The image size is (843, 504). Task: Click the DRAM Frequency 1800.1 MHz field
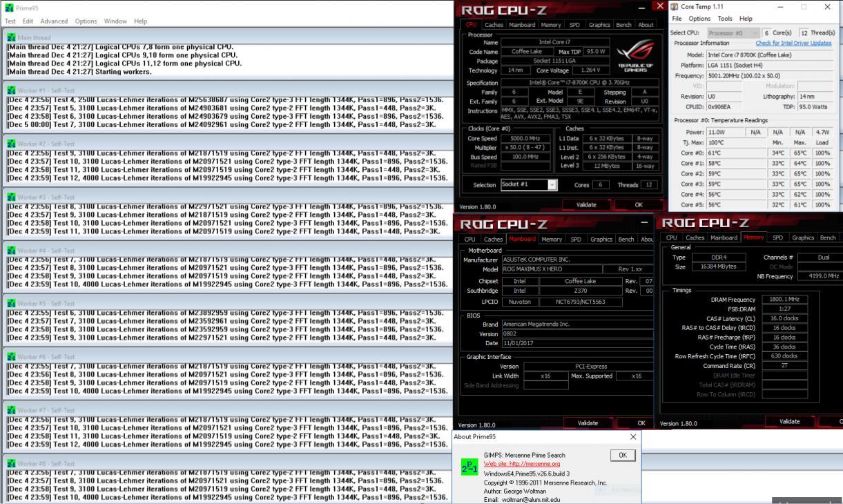[784, 300]
